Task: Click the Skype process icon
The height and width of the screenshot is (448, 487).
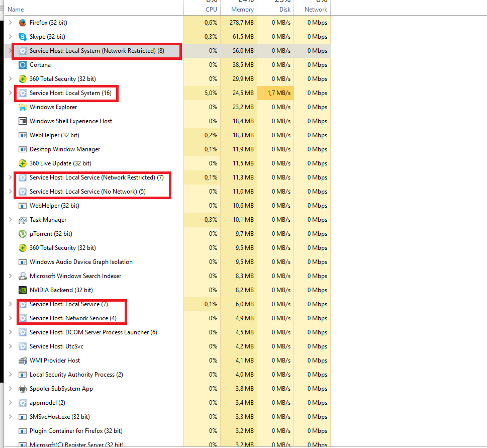Action: click(x=22, y=37)
